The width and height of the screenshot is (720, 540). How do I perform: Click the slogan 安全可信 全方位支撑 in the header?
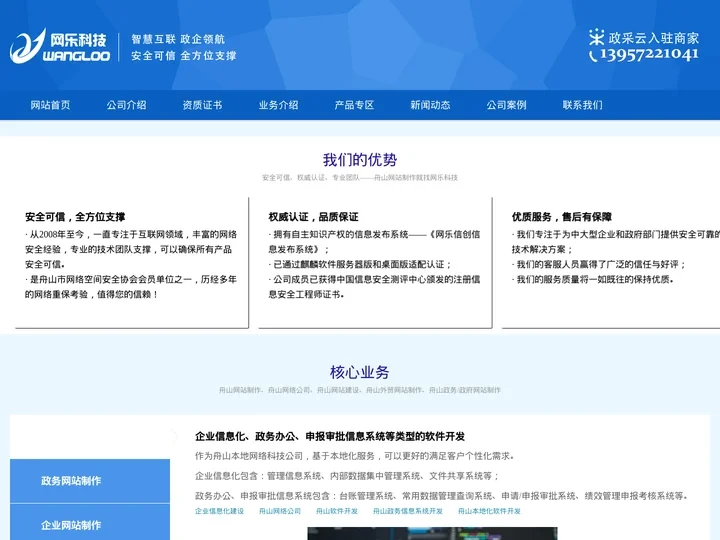(184, 56)
